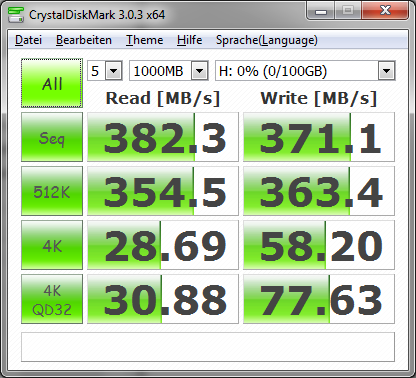The height and width of the screenshot is (378, 416).
Task: Click the 4K QD32 read value 30.88
Action: pos(163,299)
